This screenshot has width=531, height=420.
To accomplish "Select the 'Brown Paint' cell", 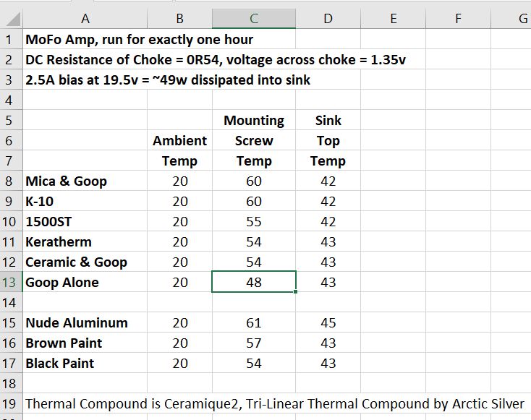I will [85, 343].
